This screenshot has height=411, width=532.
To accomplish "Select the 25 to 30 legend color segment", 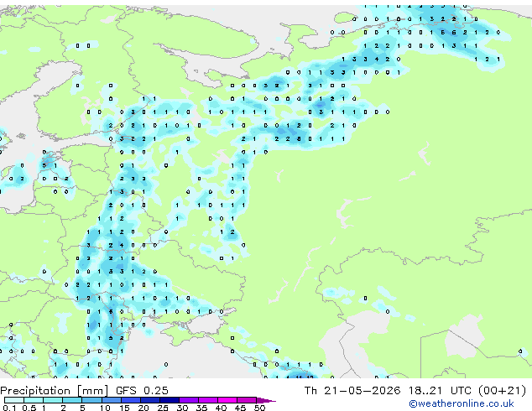I will click(170, 400).
